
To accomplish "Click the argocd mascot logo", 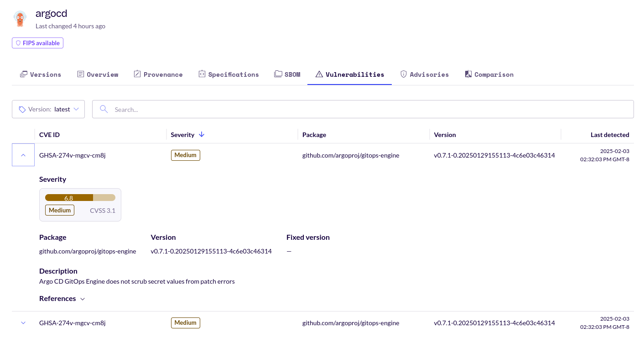I will coord(20,19).
